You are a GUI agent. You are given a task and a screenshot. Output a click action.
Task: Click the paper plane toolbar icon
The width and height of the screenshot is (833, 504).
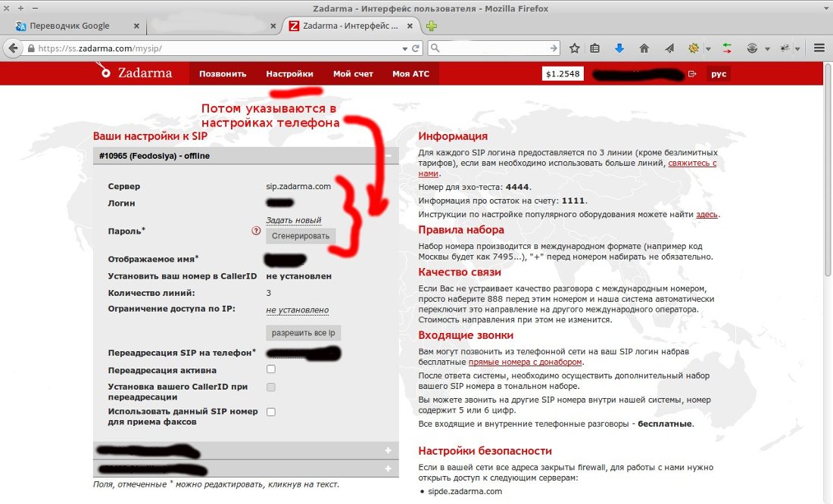coord(669,48)
